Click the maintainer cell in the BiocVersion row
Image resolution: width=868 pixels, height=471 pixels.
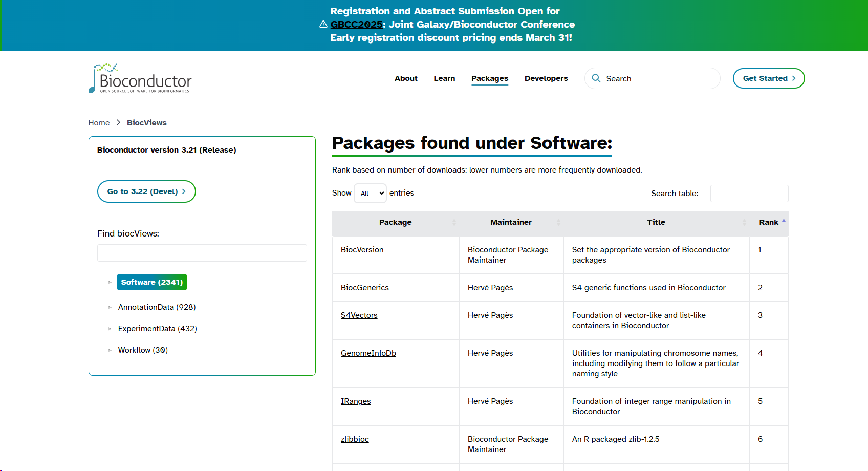point(511,255)
